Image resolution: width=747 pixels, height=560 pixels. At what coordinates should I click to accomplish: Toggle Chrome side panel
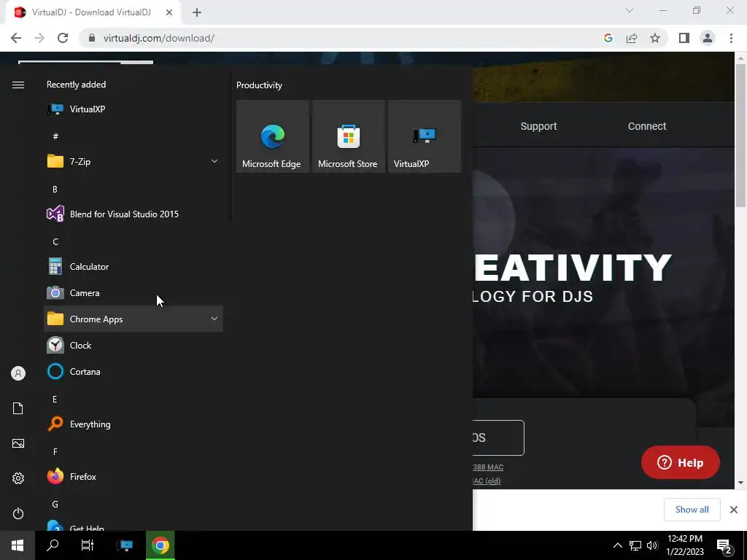click(x=684, y=38)
